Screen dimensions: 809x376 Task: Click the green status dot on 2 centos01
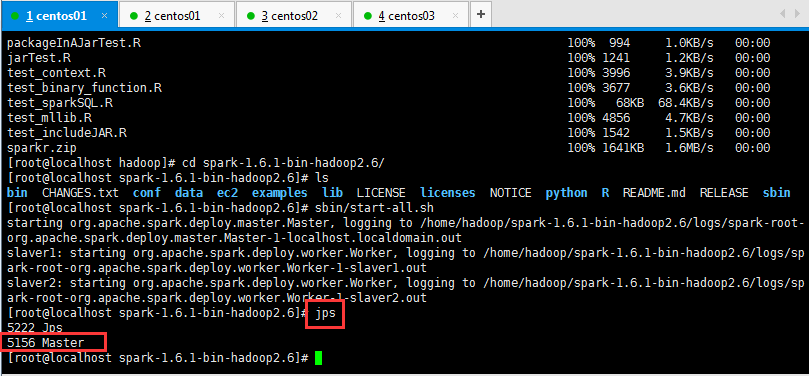(x=134, y=15)
